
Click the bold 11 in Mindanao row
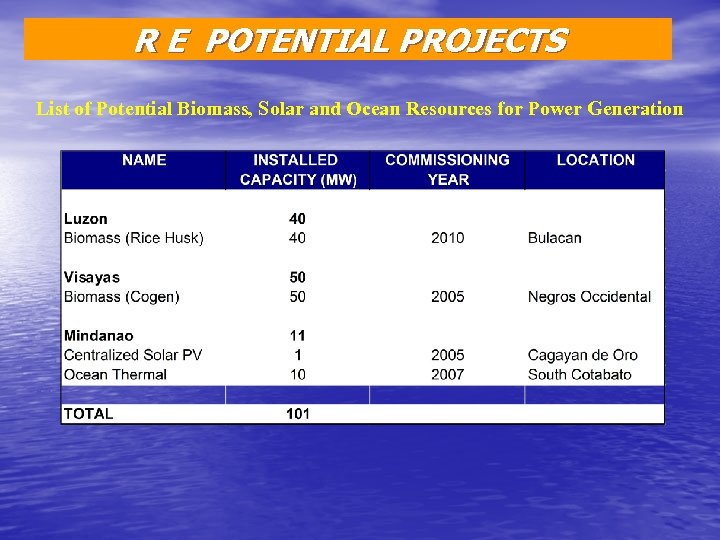[x=298, y=336]
